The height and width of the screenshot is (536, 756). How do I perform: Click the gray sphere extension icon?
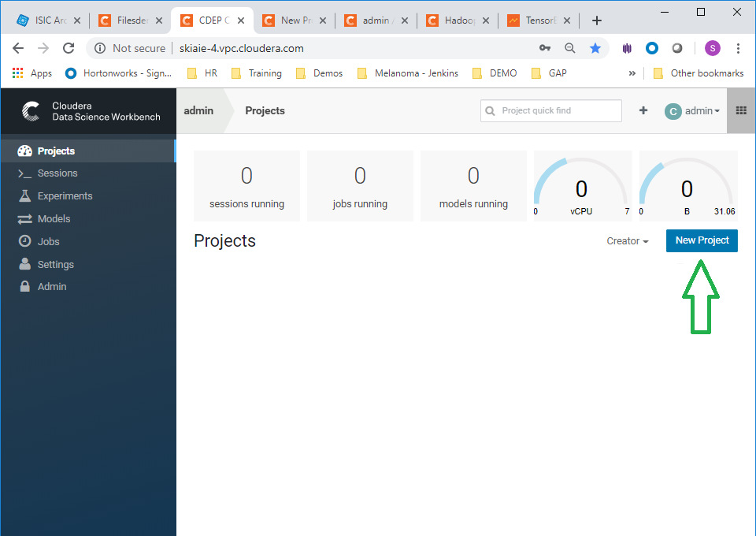pos(677,48)
